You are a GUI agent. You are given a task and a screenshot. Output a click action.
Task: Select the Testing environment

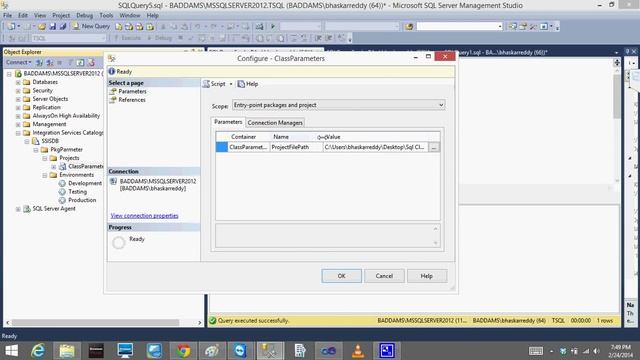pyautogui.click(x=78, y=192)
